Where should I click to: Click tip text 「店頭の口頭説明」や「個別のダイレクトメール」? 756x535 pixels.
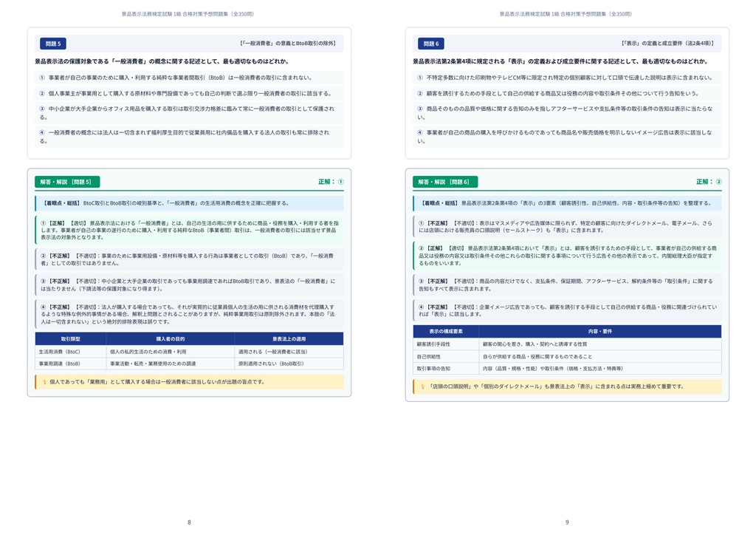click(555, 386)
